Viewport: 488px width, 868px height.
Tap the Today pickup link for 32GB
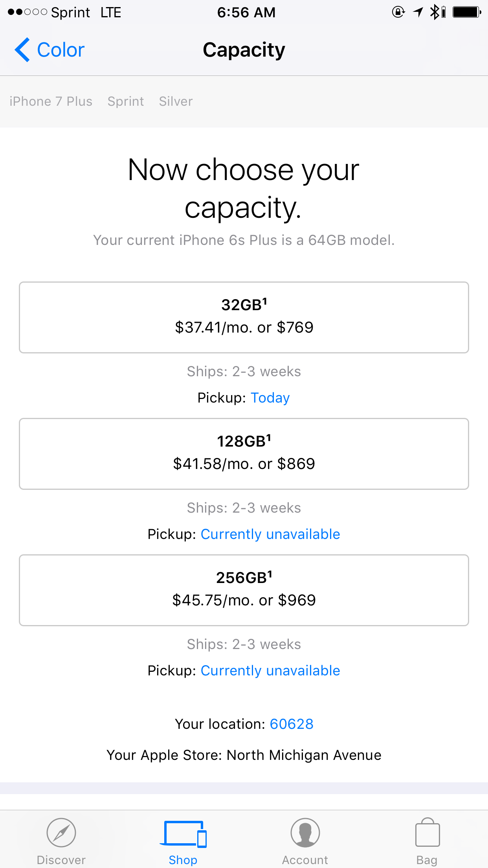point(270,398)
